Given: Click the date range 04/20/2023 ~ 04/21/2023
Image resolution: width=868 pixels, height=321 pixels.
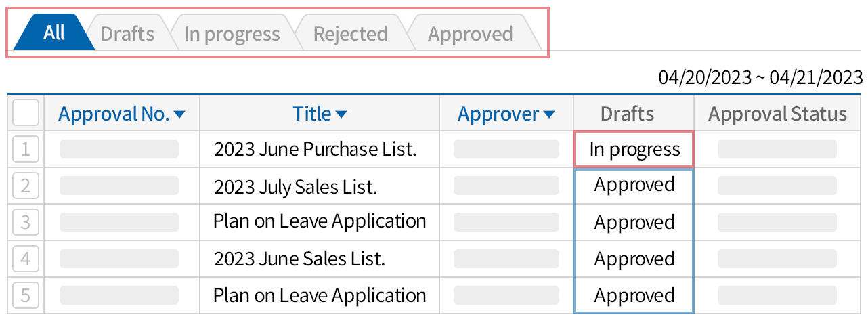Looking at the screenshot, I should pyautogui.click(x=760, y=77).
